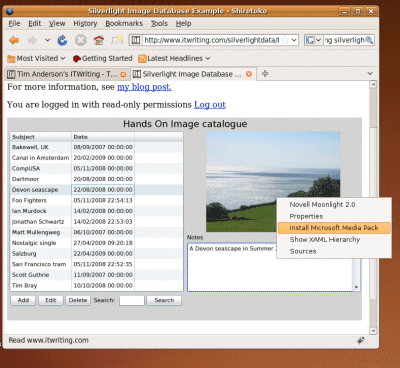Click the Back arrow navigation icon
The image size is (400, 368).
(14, 40)
